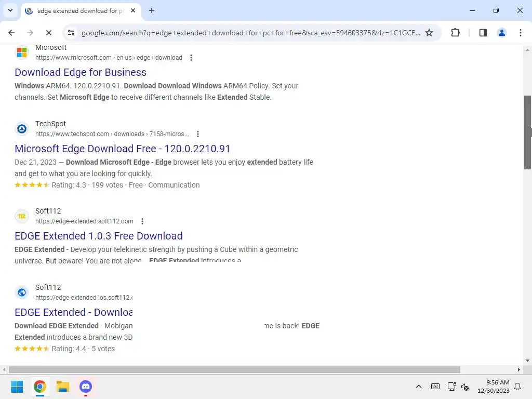The image size is (532, 399).
Task: Open Microsoft Edge Download Free 120.0.2210.91 link
Action: (x=122, y=149)
